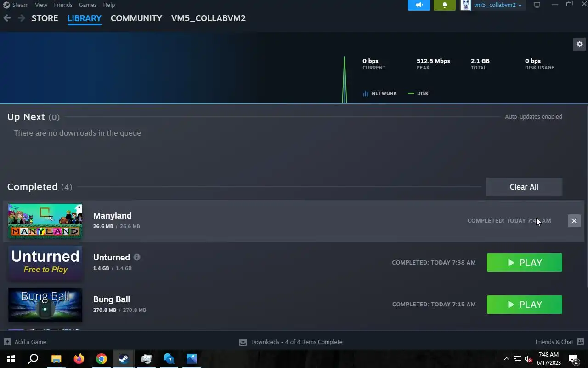588x368 pixels.
Task: Open the Help menu
Action: point(109,5)
